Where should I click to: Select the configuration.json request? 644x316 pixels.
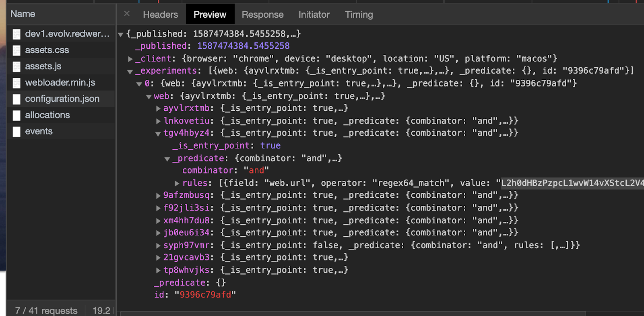pyautogui.click(x=61, y=99)
